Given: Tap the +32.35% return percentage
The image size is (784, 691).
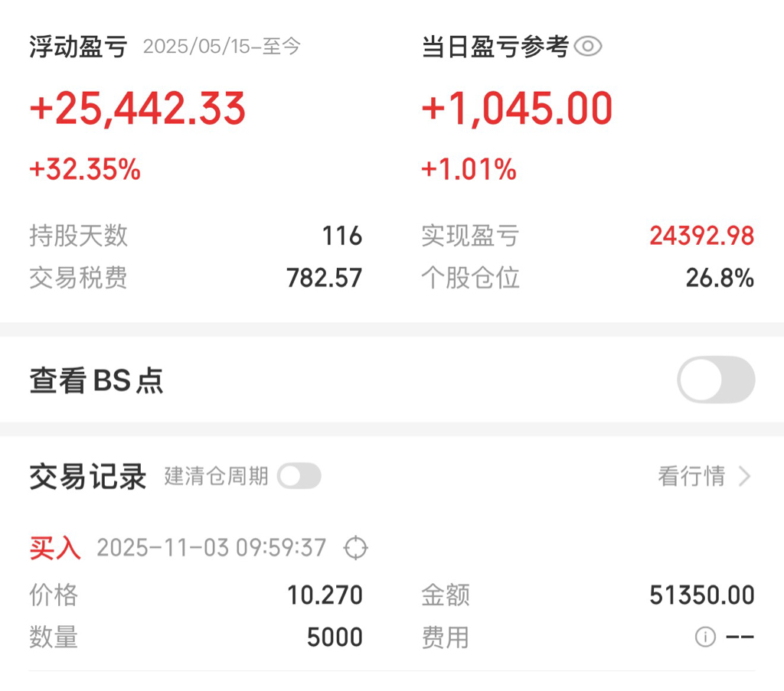Looking at the screenshot, I should coord(85,169).
